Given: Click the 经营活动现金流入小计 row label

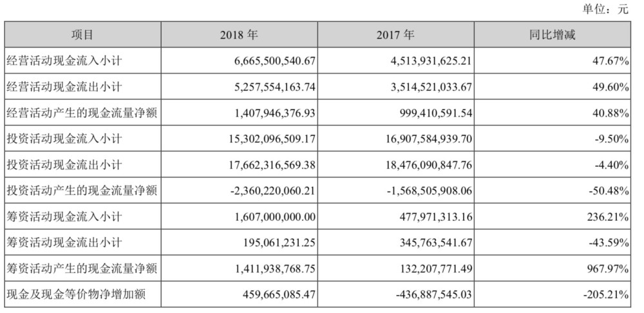Looking at the screenshot, I should pyautogui.click(x=64, y=61).
